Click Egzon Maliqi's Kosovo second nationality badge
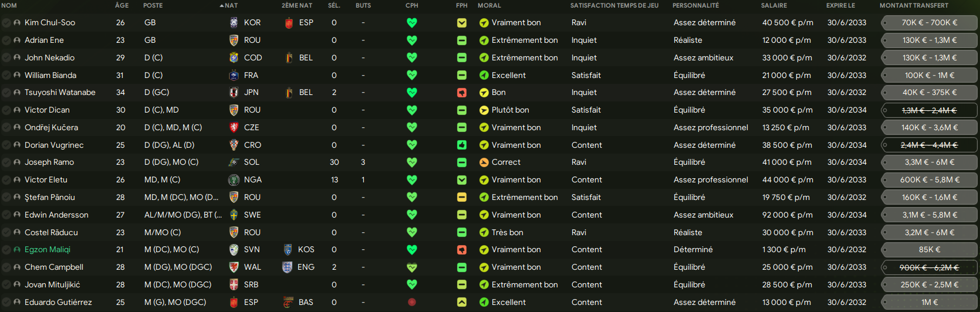 tap(288, 250)
